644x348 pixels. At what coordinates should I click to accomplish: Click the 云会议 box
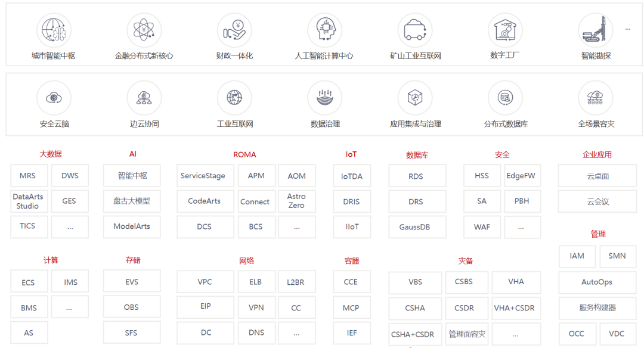click(x=597, y=201)
